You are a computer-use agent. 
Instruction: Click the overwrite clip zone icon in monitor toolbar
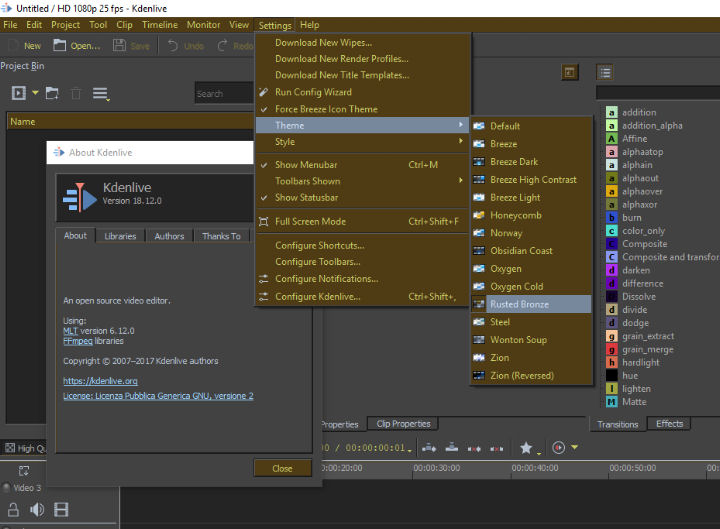[x=452, y=447]
